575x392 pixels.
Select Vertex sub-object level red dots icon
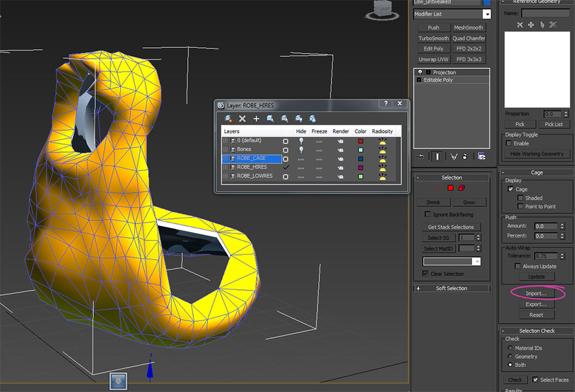[x=440, y=188]
